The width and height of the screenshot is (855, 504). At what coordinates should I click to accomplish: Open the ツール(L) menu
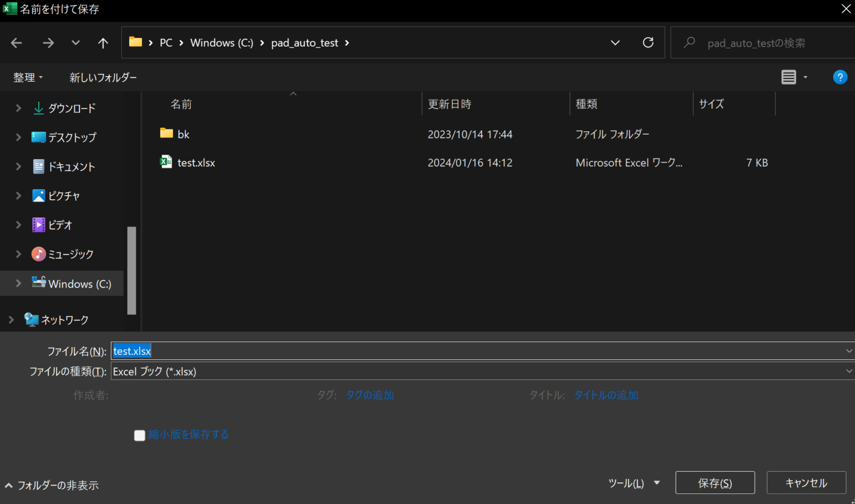[x=633, y=483]
